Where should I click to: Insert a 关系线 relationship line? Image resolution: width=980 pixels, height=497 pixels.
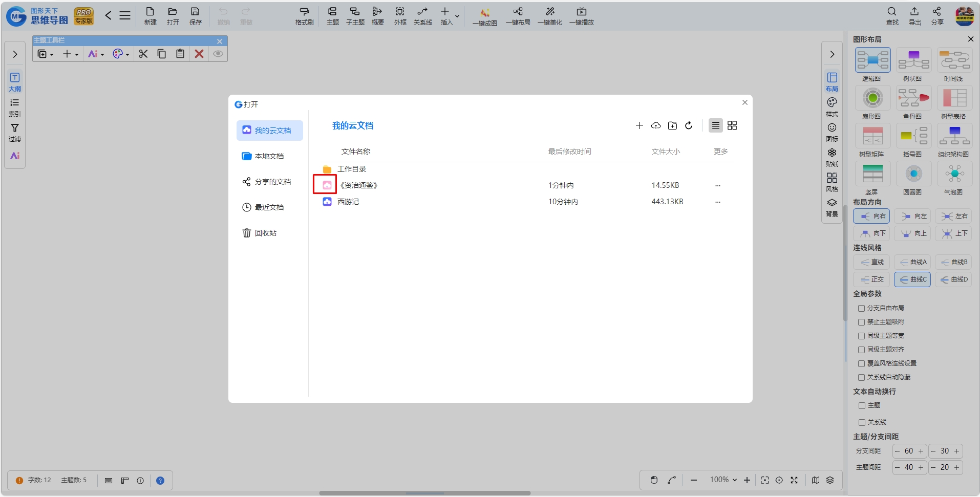pyautogui.click(x=422, y=16)
